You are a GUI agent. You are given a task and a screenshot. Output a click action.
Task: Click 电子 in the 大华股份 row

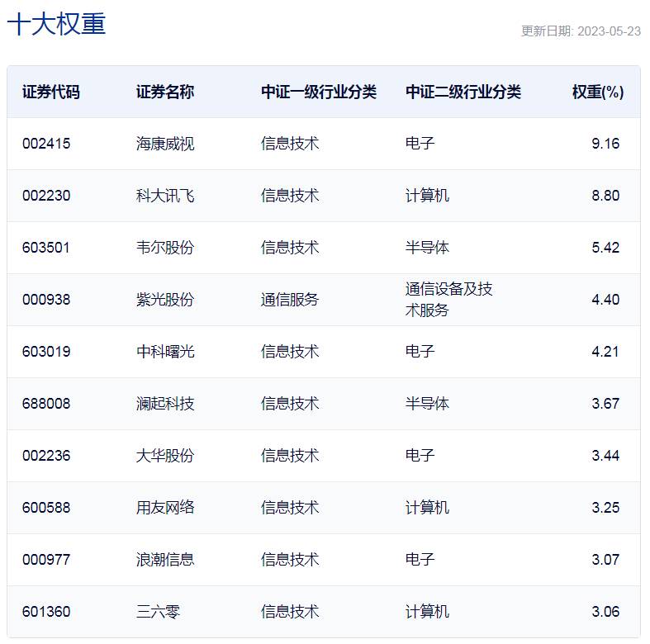(x=420, y=456)
